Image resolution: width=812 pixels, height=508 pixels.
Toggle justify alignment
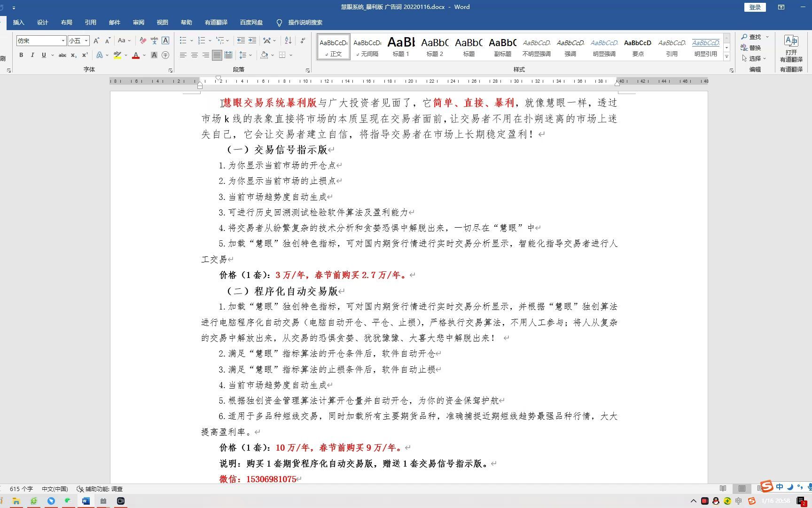217,55
